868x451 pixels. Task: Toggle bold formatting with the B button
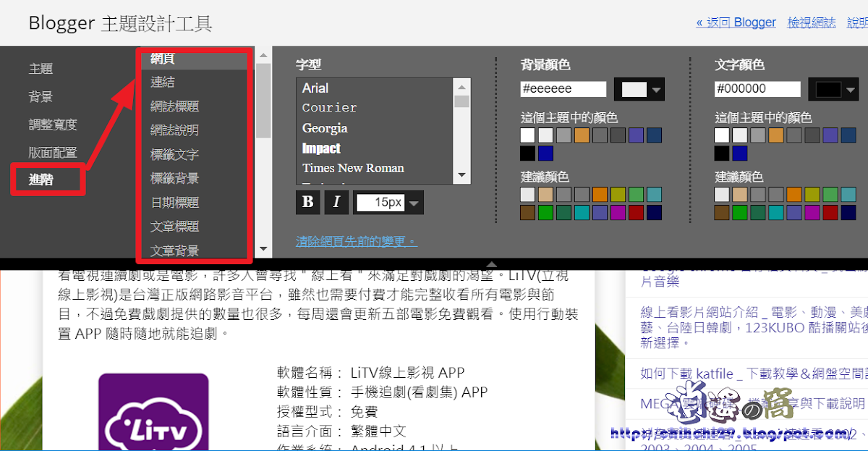coord(307,202)
